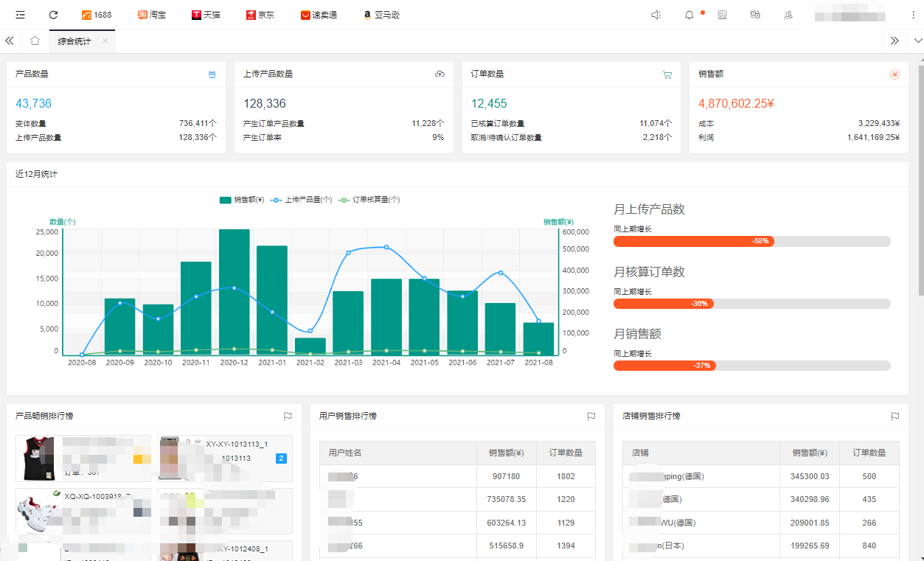Screen dimensions: 924x561
Task: Expand the tab options dropdown arrow
Action: coord(917,41)
